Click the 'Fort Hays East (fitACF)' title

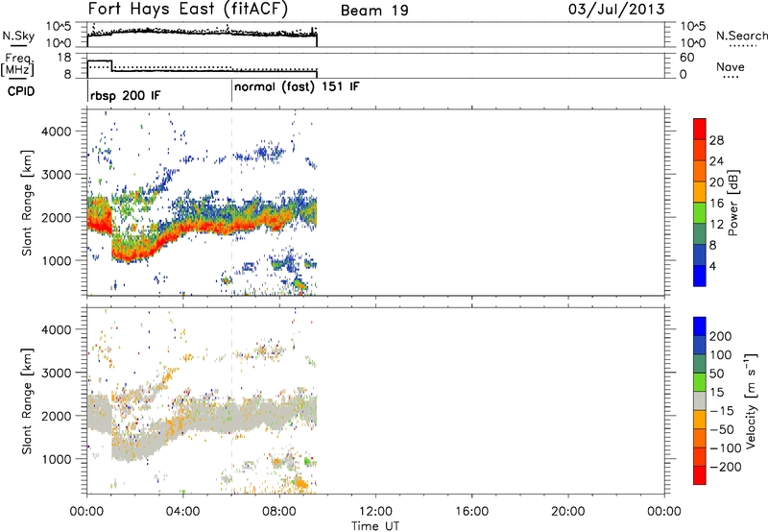pyautogui.click(x=188, y=10)
